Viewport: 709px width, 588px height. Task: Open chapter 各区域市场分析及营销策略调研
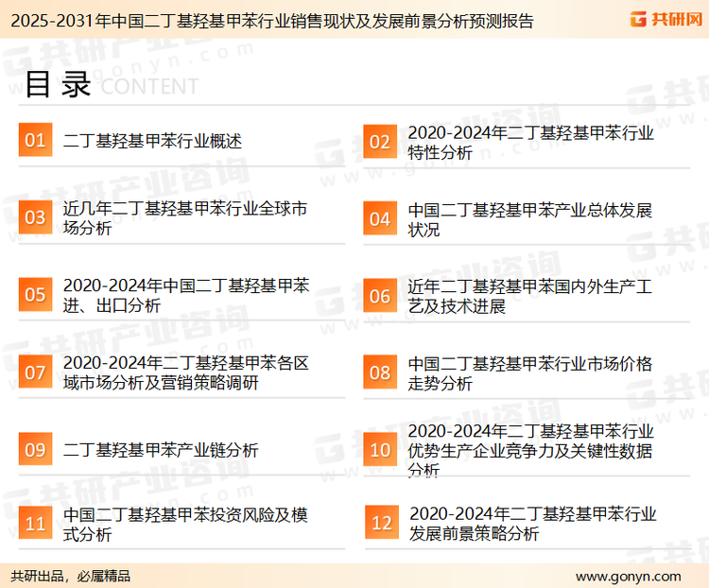[186, 372]
